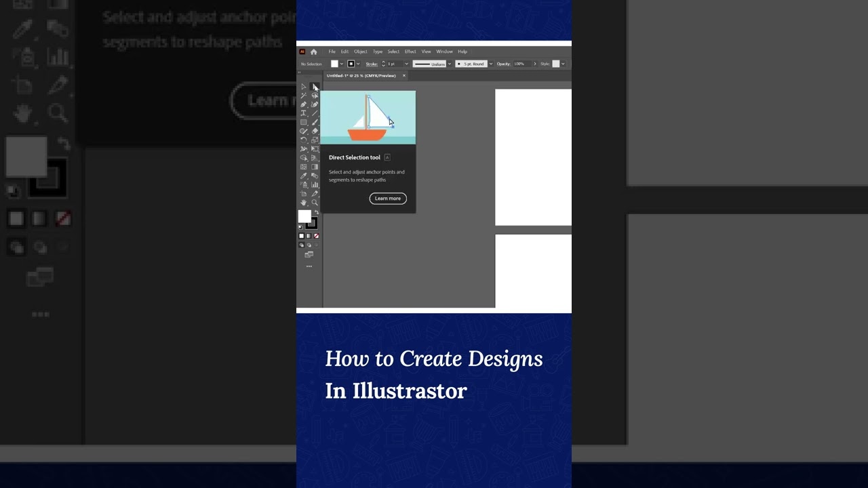
Task: Collapse the toolbar with double-arrow toggle
Action: pyautogui.click(x=300, y=72)
